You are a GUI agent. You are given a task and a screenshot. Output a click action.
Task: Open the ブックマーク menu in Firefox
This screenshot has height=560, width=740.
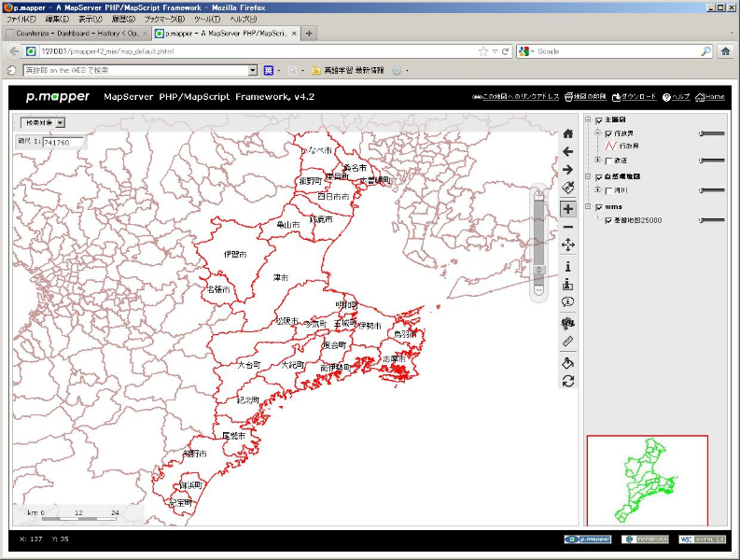164,19
